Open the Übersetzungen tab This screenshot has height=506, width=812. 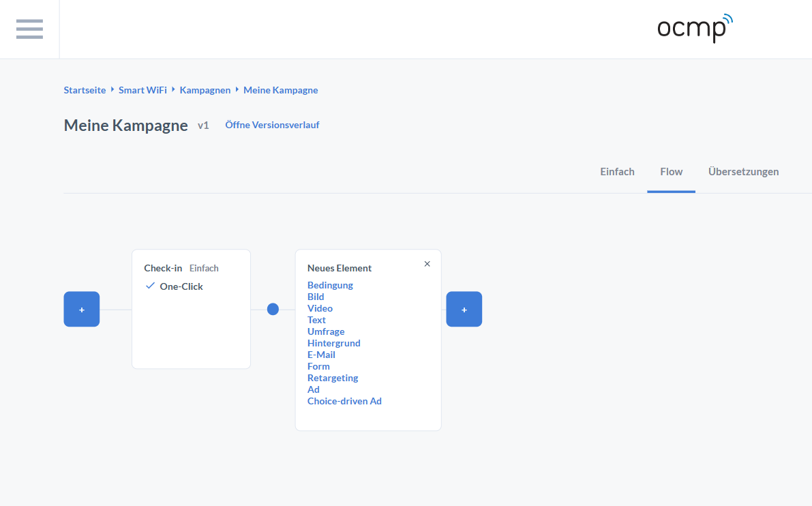743,172
